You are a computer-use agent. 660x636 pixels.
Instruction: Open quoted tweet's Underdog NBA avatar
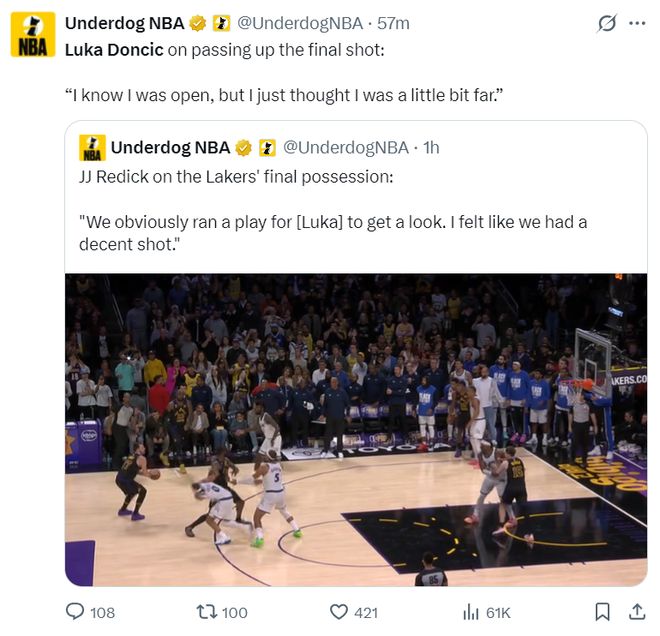[92, 149]
